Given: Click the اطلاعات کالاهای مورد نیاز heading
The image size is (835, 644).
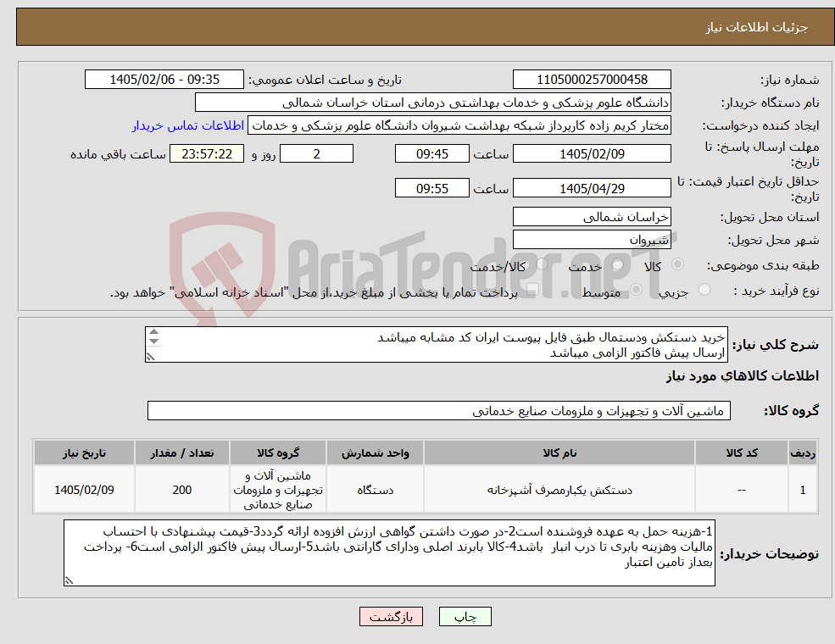Looking at the screenshot, I should 742,376.
